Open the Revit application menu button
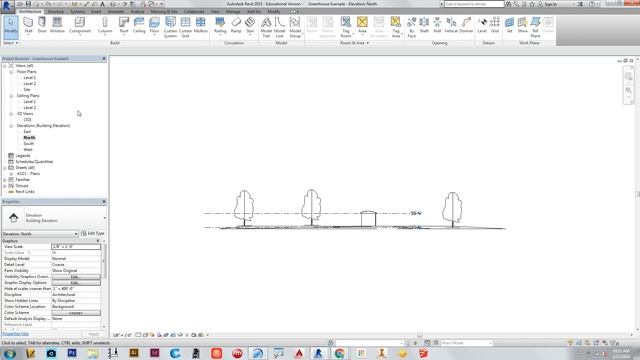 7,6
